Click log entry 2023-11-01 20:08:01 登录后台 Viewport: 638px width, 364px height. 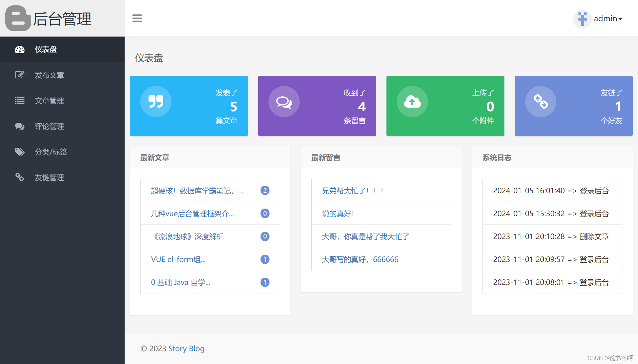click(552, 282)
